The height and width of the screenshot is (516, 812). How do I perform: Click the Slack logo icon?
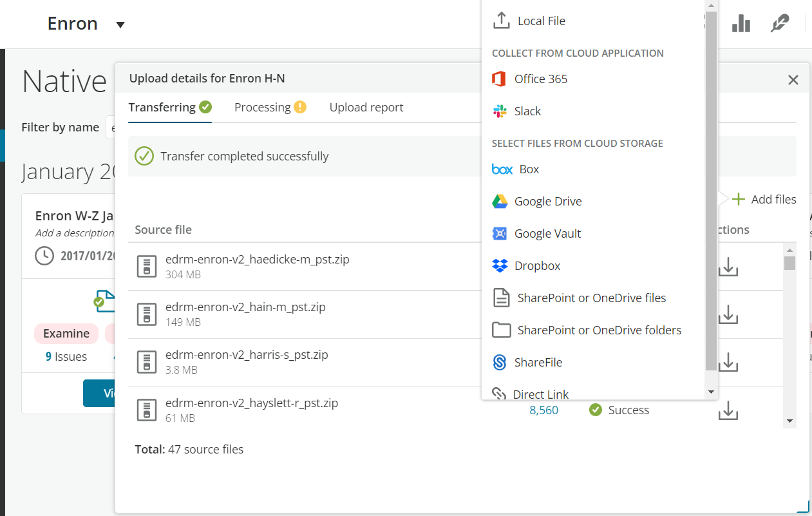click(x=500, y=111)
